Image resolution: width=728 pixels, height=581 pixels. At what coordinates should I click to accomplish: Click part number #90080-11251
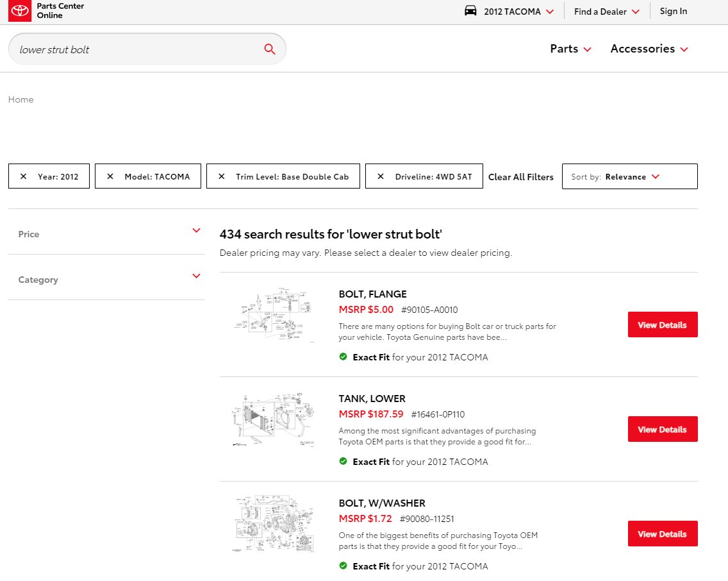427,519
